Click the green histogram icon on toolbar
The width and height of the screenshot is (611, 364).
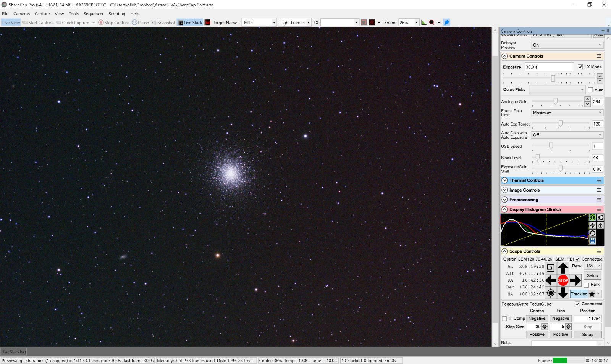coord(423,22)
